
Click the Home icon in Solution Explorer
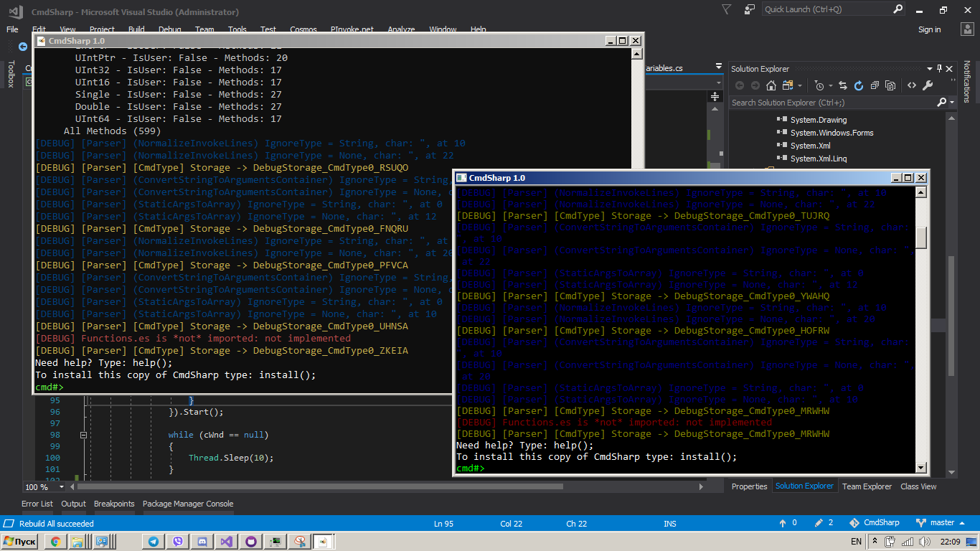pos(771,85)
